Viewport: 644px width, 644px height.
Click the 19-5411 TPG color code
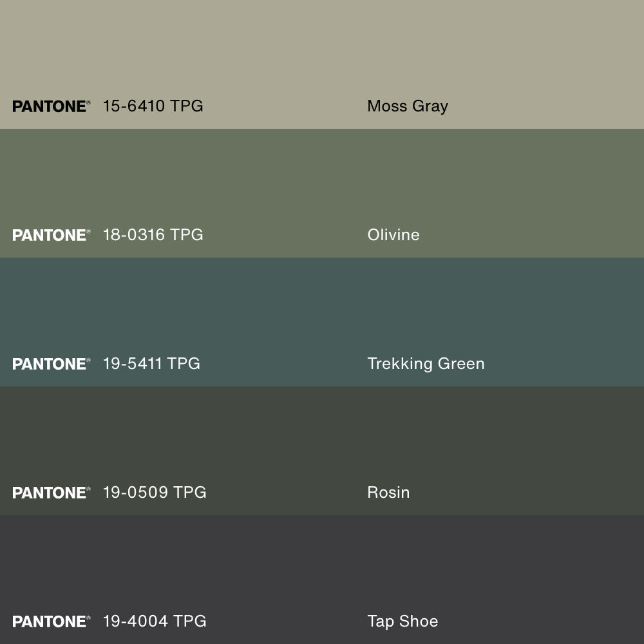tap(151, 363)
